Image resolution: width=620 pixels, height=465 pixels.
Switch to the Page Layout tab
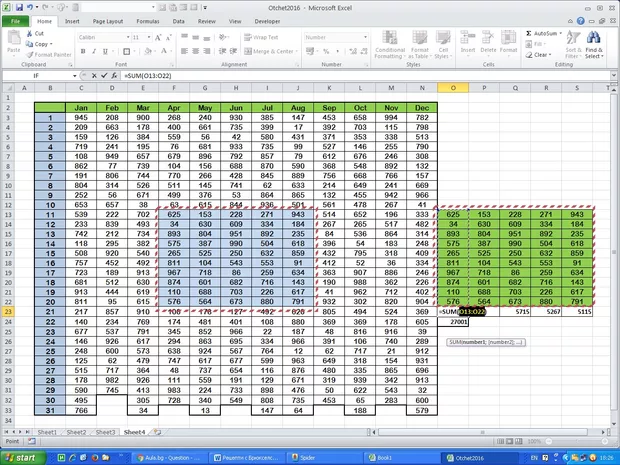coord(108,21)
